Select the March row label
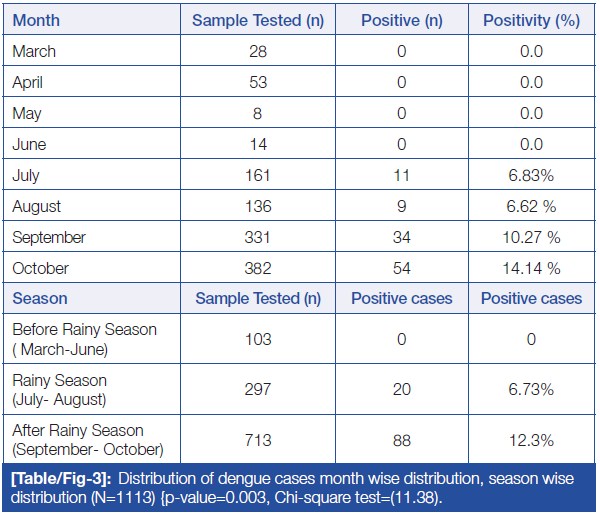This screenshot has width=600, height=515. 35,51
